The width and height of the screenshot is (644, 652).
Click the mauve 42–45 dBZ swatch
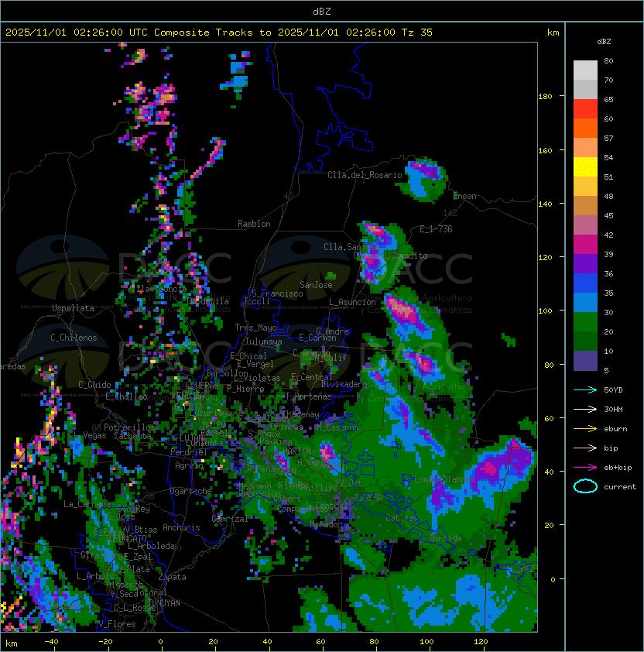tap(585, 225)
